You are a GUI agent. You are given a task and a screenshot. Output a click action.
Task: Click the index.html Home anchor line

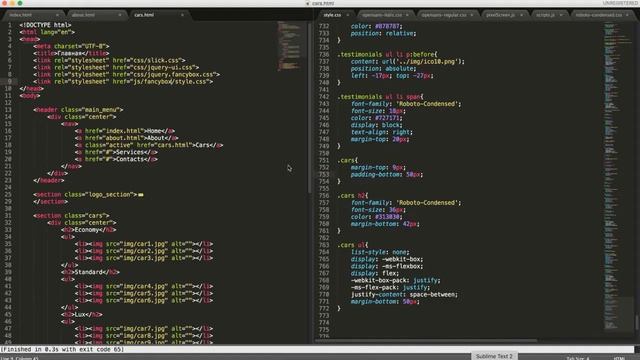(125, 131)
